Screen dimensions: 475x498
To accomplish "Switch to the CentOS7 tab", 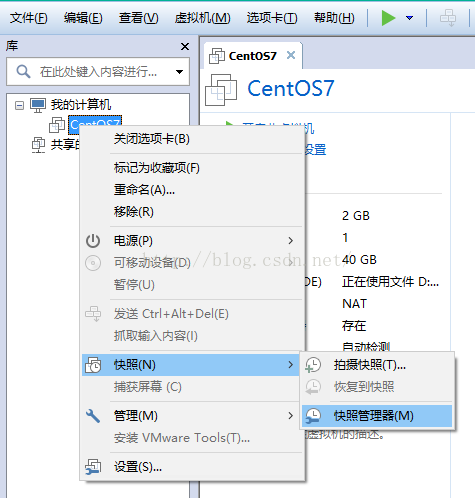I will point(252,56).
